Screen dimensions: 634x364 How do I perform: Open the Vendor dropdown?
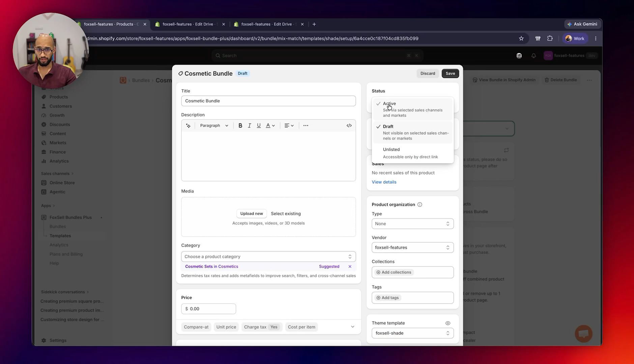(x=412, y=247)
